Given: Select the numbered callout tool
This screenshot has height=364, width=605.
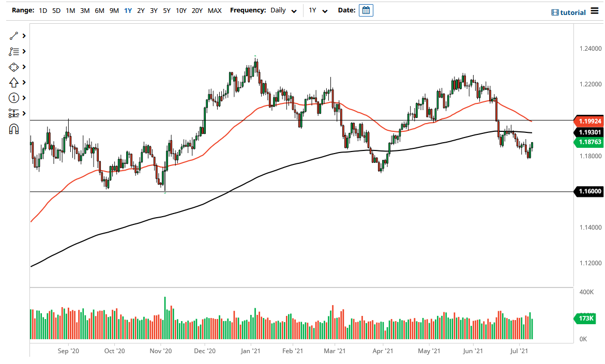Looking at the screenshot, I should click(x=12, y=98).
